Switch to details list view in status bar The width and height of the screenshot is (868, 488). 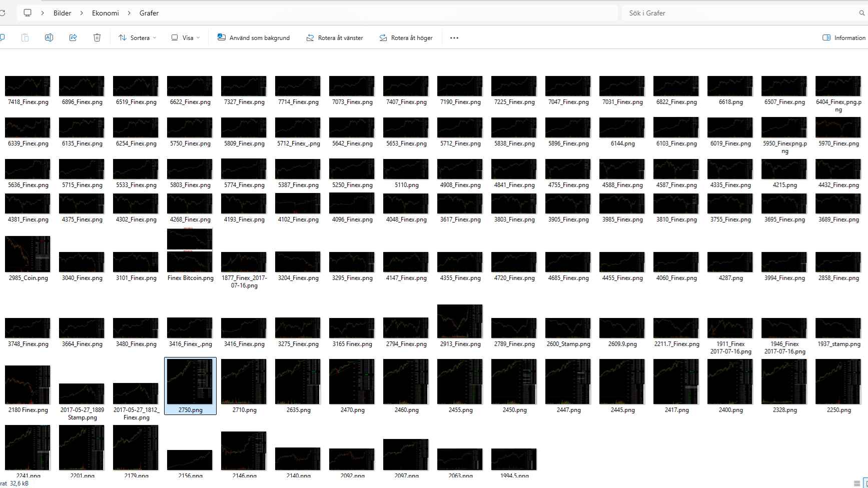click(857, 483)
